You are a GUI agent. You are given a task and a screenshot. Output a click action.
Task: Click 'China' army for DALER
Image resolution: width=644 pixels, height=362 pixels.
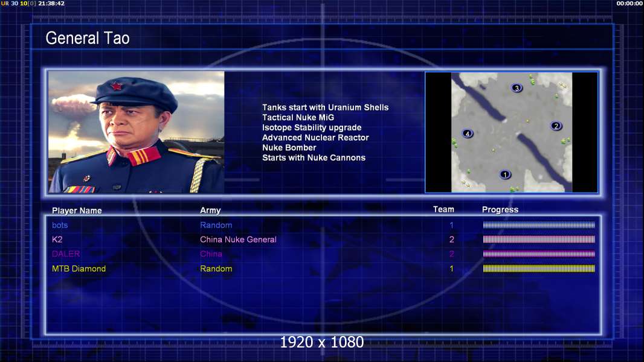click(x=211, y=254)
